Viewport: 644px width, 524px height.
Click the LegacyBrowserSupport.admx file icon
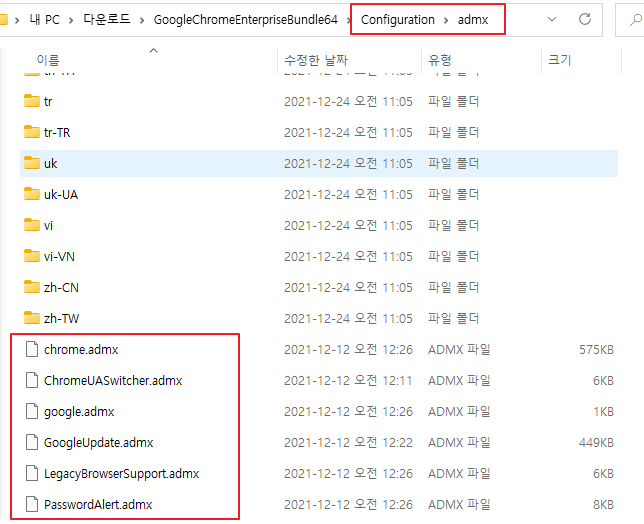point(32,473)
